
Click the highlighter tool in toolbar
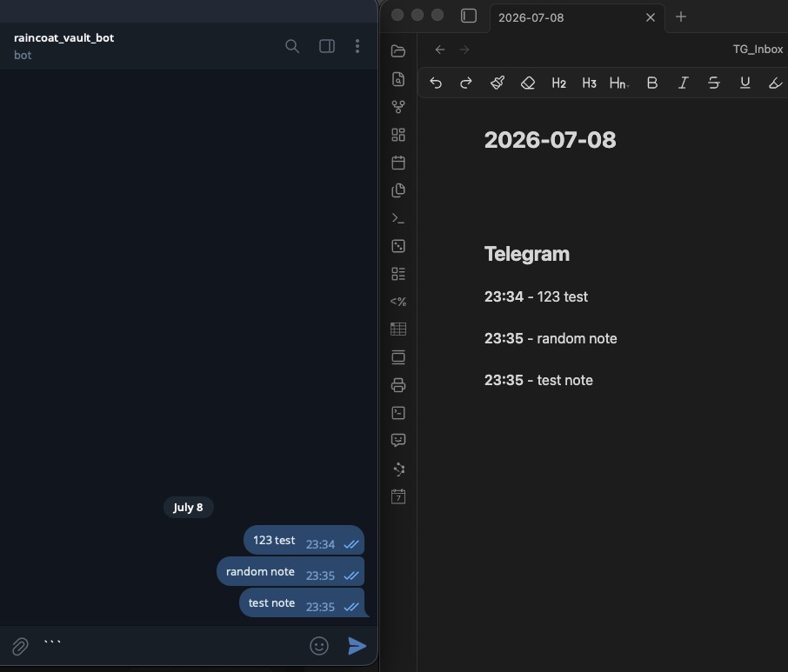[x=776, y=83]
